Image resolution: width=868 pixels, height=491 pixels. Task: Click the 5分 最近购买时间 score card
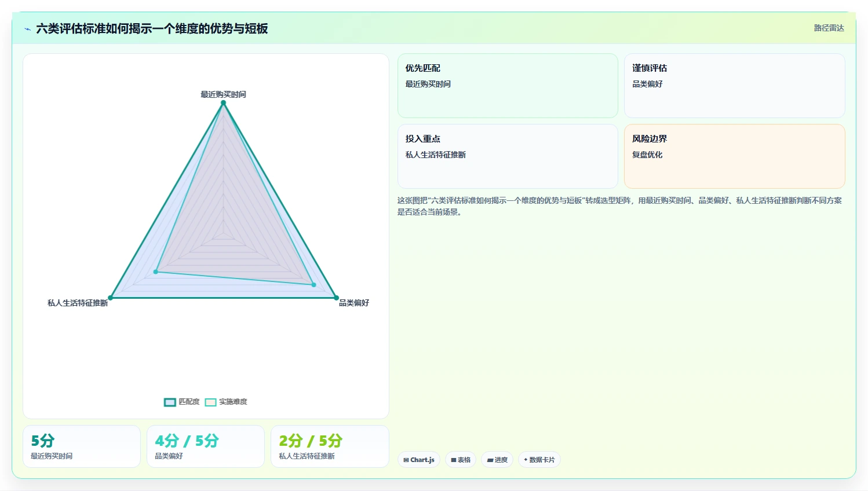coord(82,446)
